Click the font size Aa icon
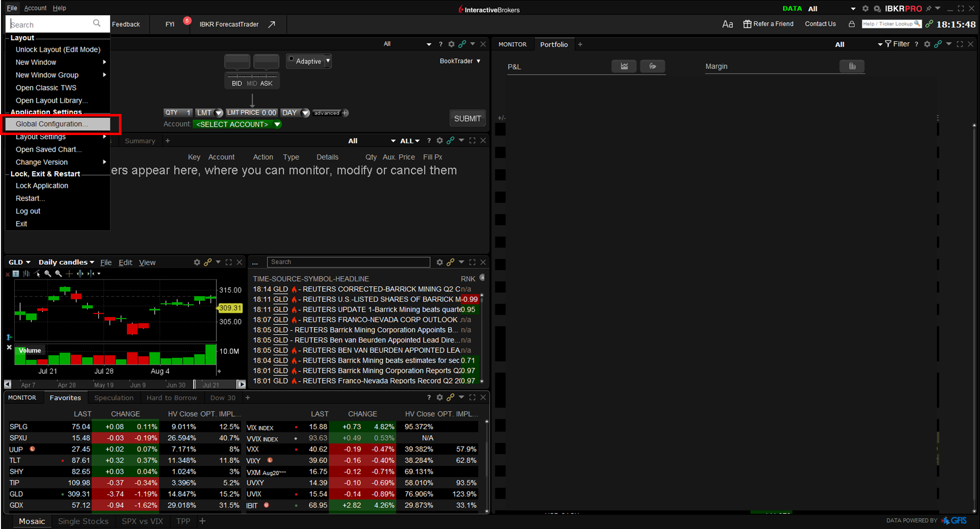Image resolution: width=980 pixels, height=529 pixels. (727, 24)
